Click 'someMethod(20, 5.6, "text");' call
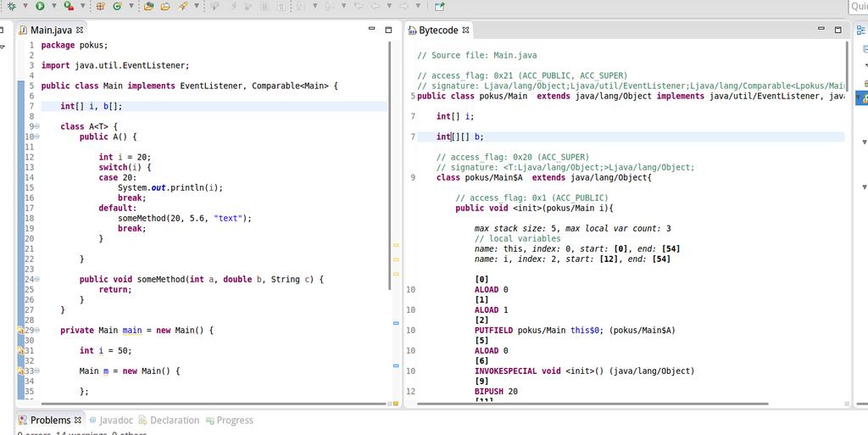This screenshot has width=868, height=435. pyautogui.click(x=184, y=219)
